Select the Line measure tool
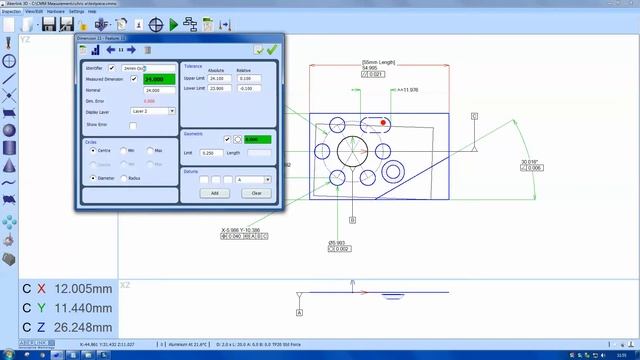This screenshot has width=640, height=360. click(9, 78)
